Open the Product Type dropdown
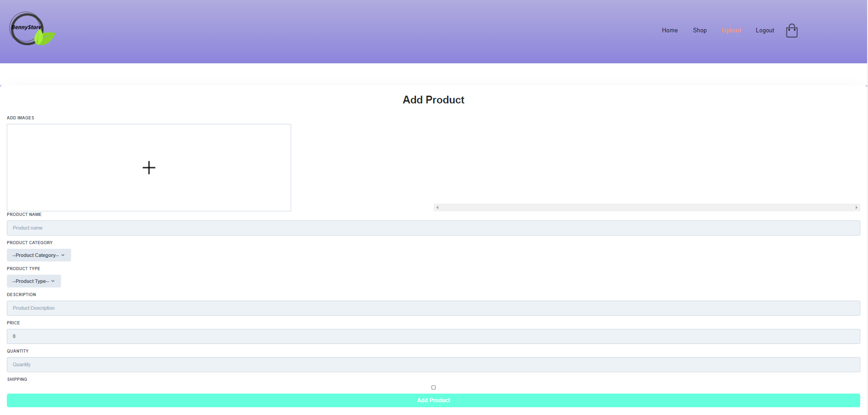This screenshot has width=868, height=415. pos(33,281)
